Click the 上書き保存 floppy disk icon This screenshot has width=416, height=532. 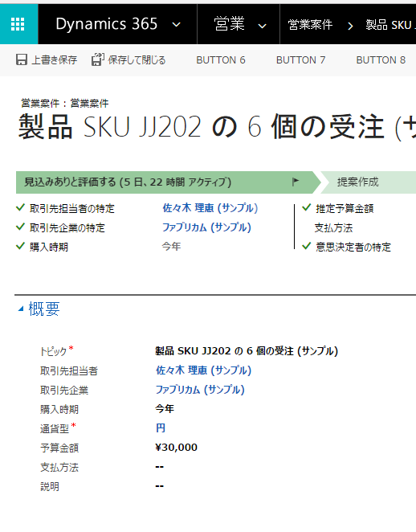click(22, 59)
